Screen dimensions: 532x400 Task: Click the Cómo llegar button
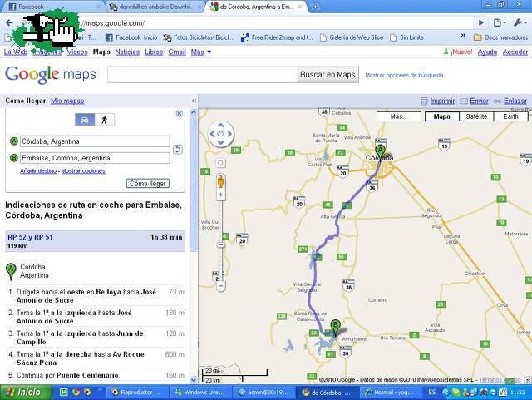(148, 183)
